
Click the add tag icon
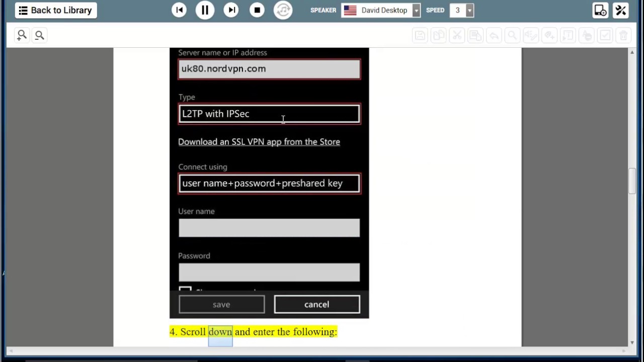pyautogui.click(x=549, y=35)
